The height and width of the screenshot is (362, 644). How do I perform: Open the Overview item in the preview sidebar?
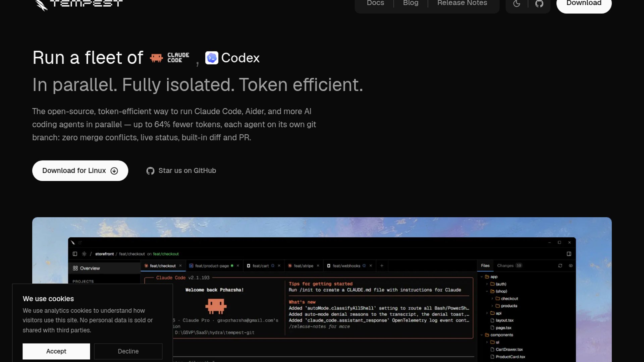click(104, 268)
